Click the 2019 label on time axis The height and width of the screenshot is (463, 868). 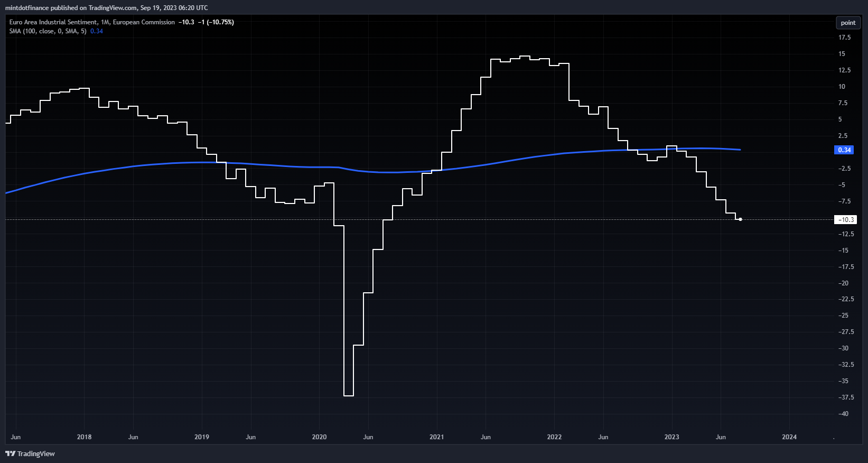coord(202,437)
